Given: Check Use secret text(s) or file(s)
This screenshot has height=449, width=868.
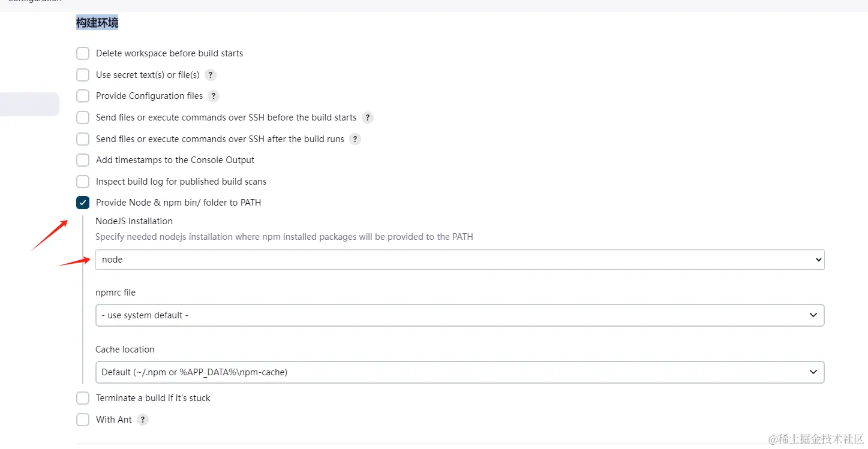Looking at the screenshot, I should (83, 75).
